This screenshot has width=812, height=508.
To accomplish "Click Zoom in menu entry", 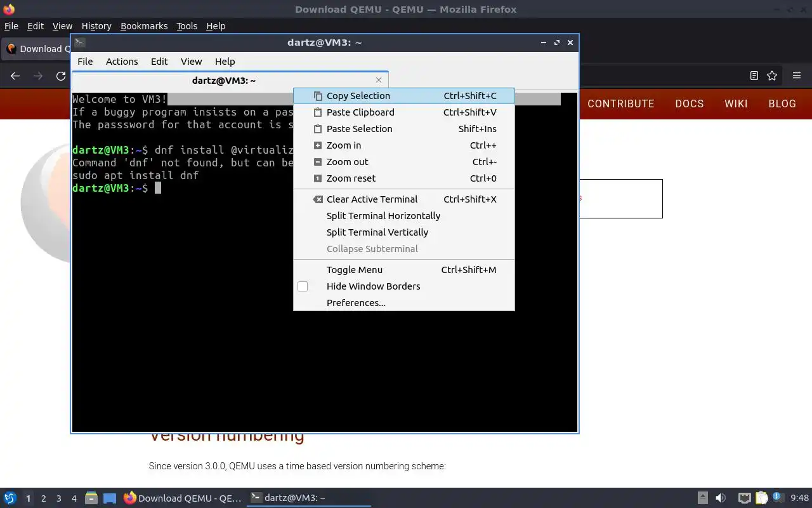I will [403, 145].
